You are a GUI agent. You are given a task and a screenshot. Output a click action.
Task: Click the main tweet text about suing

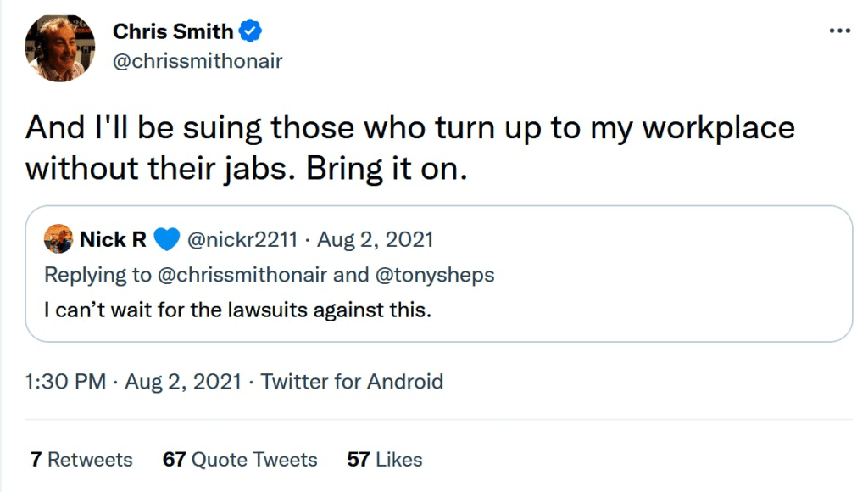pyautogui.click(x=410, y=148)
